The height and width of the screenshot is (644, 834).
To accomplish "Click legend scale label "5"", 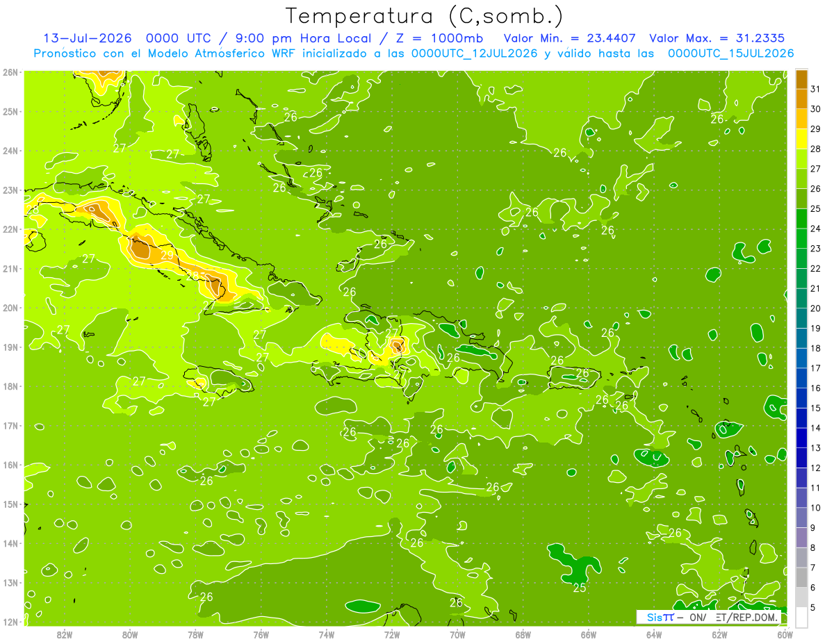I will [813, 607].
